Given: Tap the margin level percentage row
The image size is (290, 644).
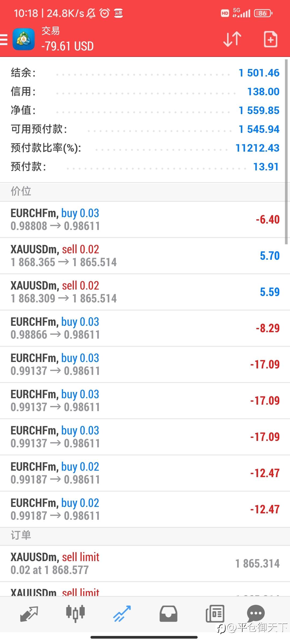Looking at the screenshot, I should point(145,148).
